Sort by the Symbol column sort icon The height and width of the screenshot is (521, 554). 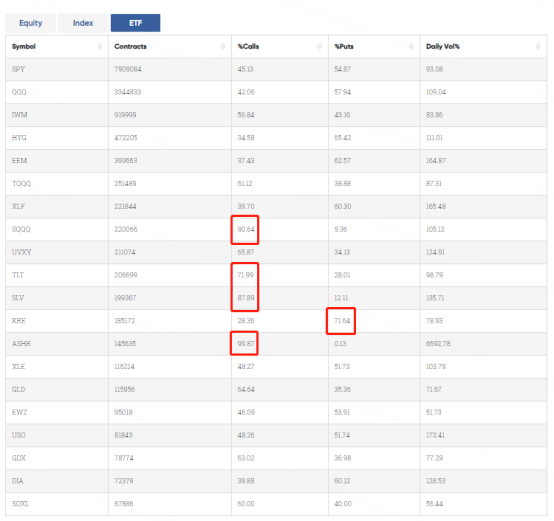(100, 46)
